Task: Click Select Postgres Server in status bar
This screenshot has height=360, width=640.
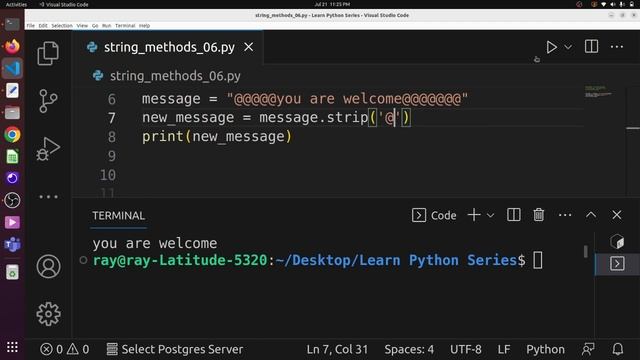Action: (x=175, y=349)
